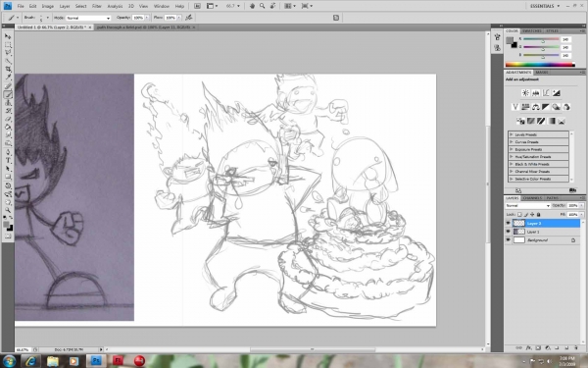
Task: Select the Horizontal Type tool
Action: point(8,161)
